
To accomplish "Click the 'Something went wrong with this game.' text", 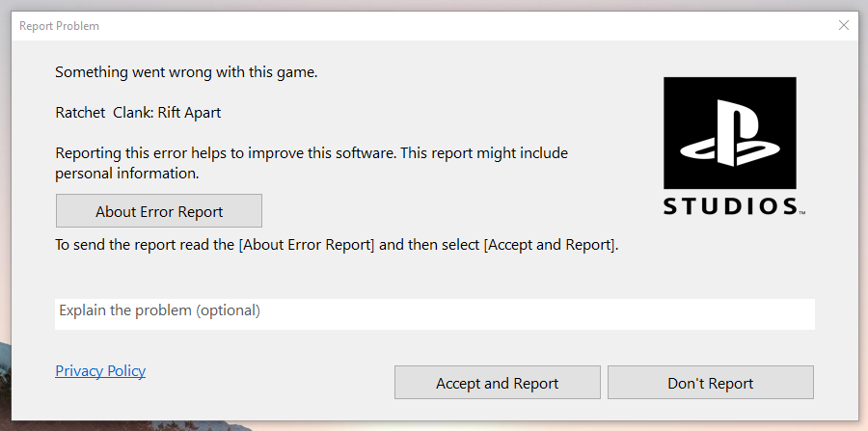I will pos(186,72).
